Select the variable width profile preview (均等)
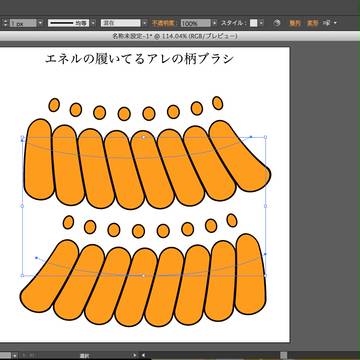 tap(69, 23)
